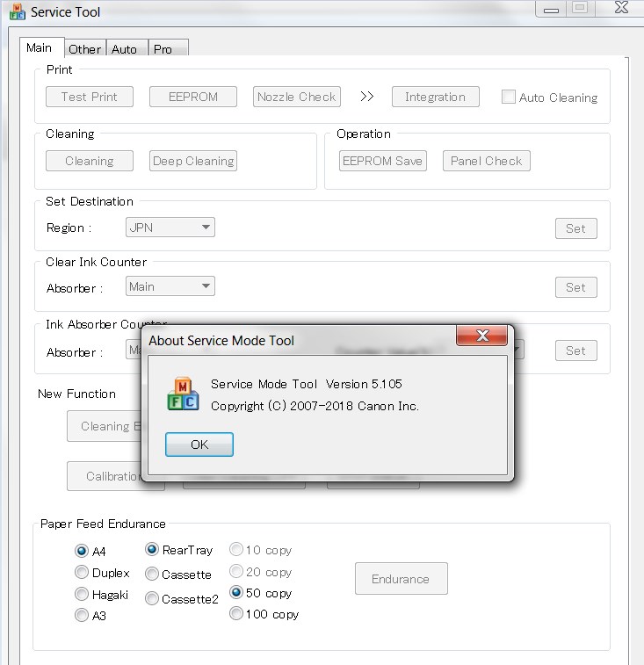The width and height of the screenshot is (644, 665).
Task: Choose RearTray as paper source
Action: pos(152,550)
